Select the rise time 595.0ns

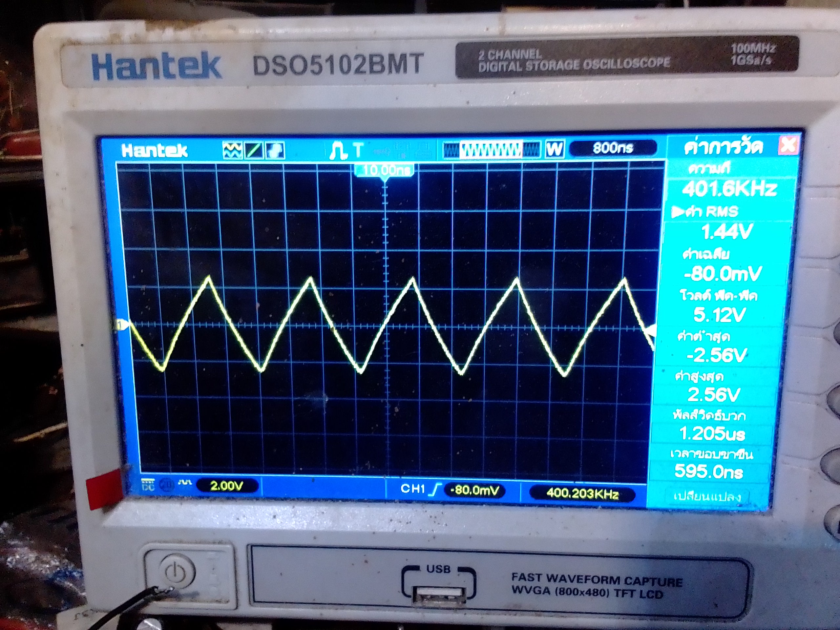click(709, 472)
